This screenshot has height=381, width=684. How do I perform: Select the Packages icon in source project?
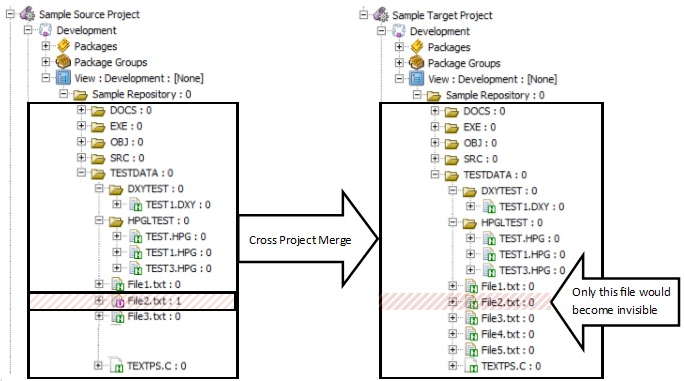coord(64,46)
